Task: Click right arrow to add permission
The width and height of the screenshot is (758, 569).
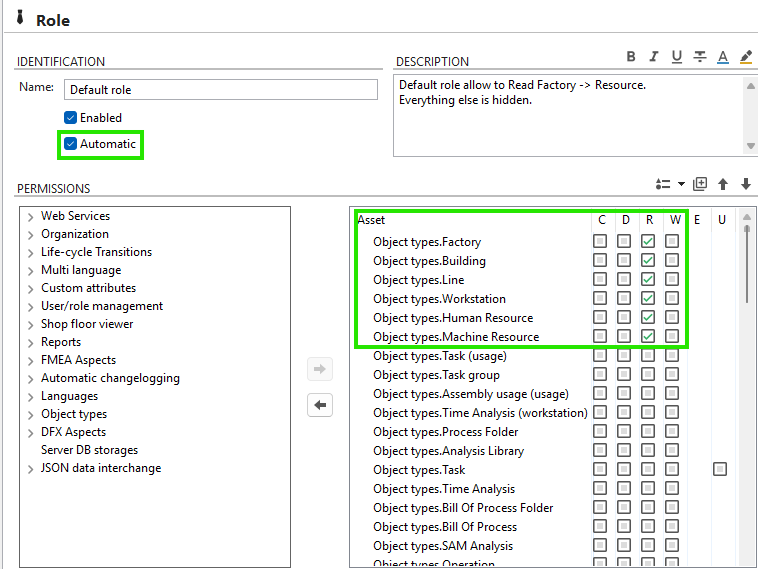Action: (321, 370)
